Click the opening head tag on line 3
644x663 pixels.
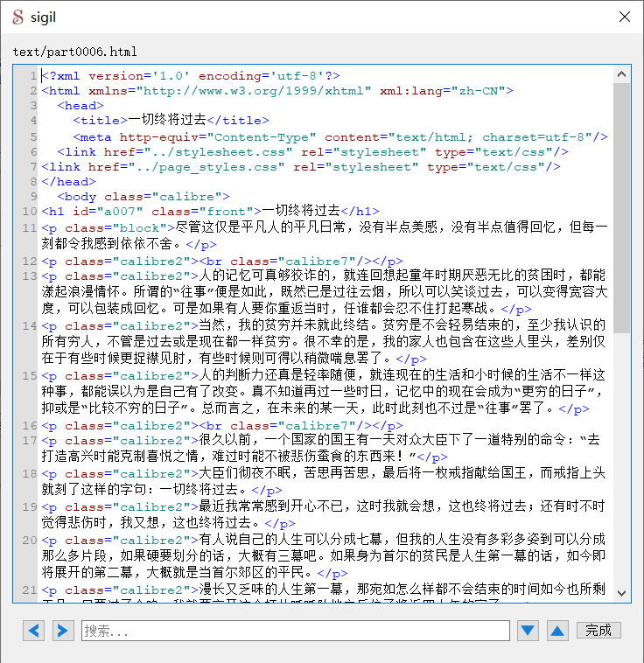click(80, 106)
